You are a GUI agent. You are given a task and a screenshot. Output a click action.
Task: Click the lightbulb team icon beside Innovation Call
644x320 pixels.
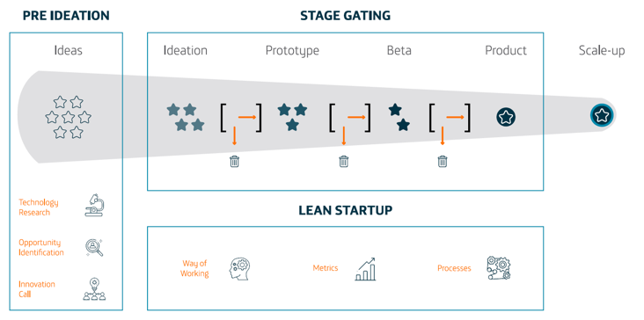pyautogui.click(x=94, y=289)
